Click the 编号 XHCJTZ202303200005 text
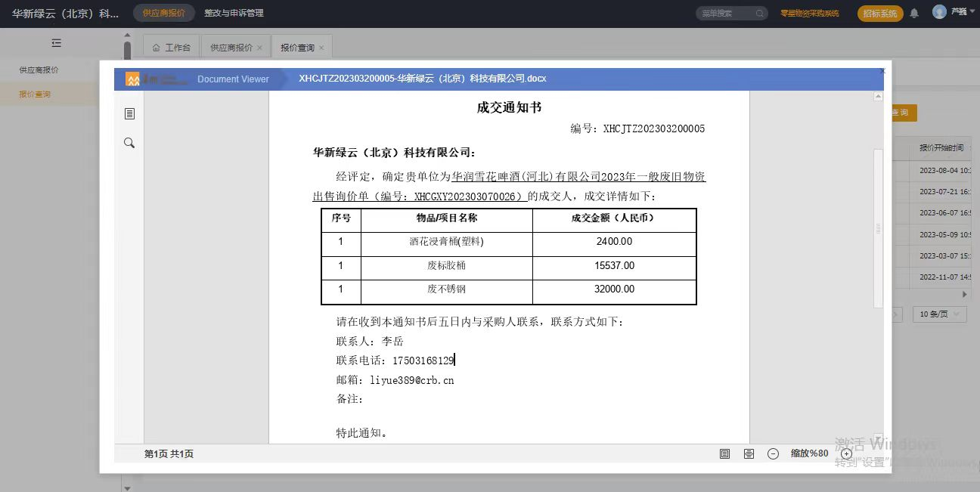The width and height of the screenshot is (980, 492). point(637,128)
